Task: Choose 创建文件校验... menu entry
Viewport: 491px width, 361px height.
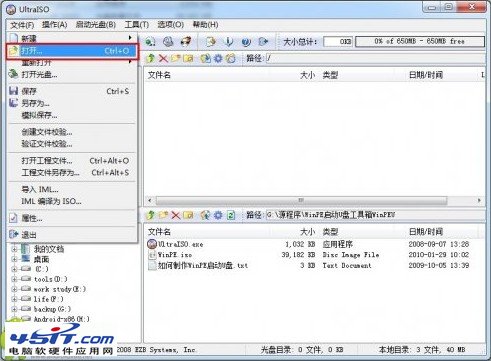Action: point(72,132)
